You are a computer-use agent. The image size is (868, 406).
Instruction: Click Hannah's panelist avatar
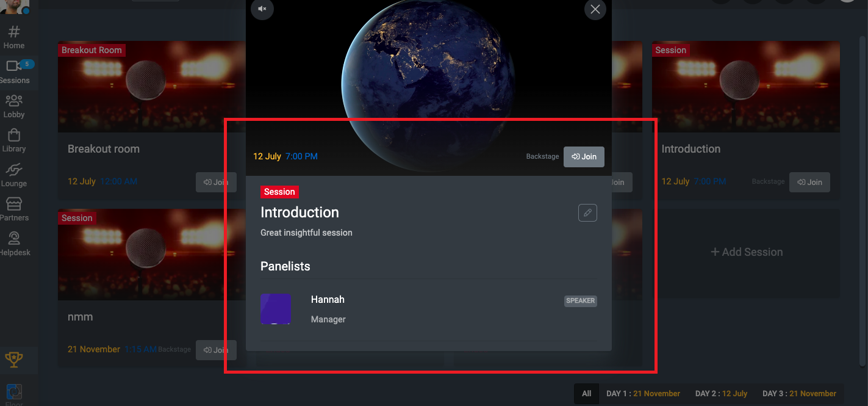(x=276, y=309)
